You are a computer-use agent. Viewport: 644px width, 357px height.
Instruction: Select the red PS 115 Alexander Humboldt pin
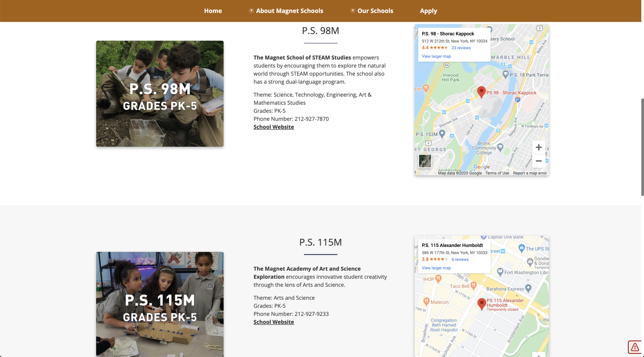[x=481, y=304]
